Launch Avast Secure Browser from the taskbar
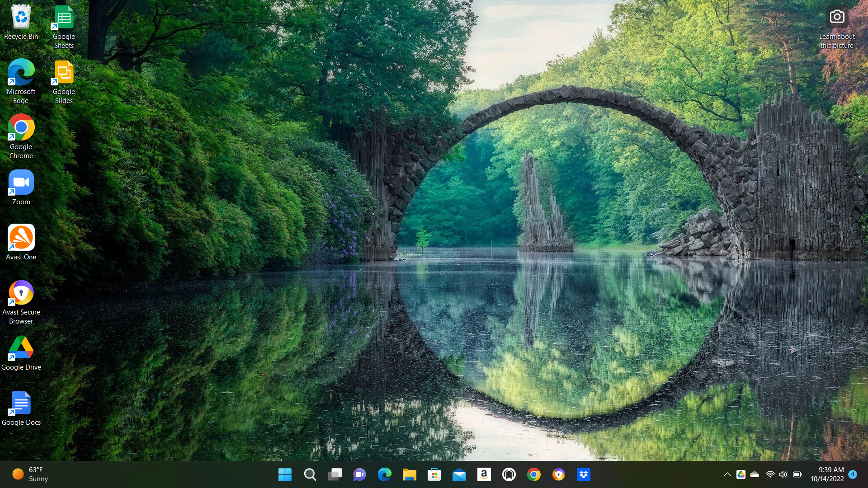868x488 pixels. pos(558,474)
